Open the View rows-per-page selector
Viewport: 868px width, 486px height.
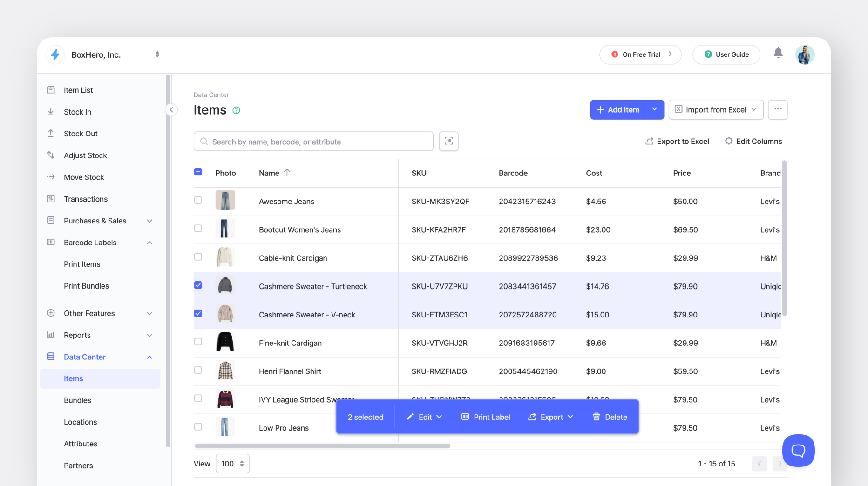(232, 464)
